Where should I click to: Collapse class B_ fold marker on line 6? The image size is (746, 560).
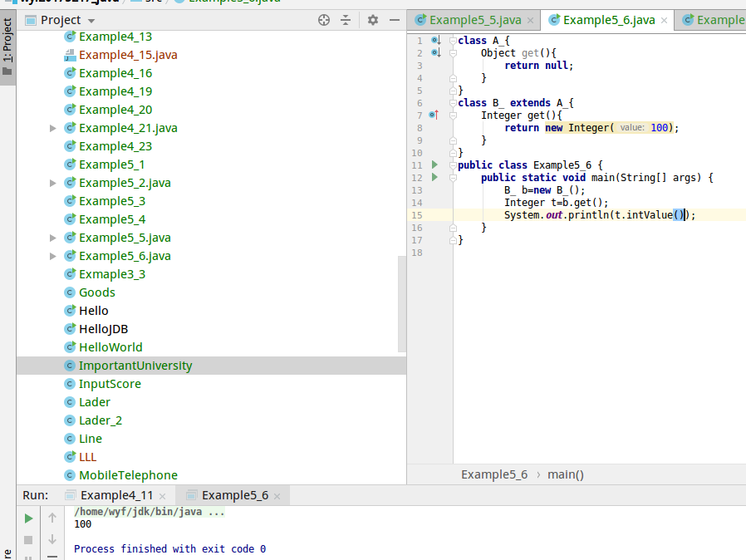(453, 103)
